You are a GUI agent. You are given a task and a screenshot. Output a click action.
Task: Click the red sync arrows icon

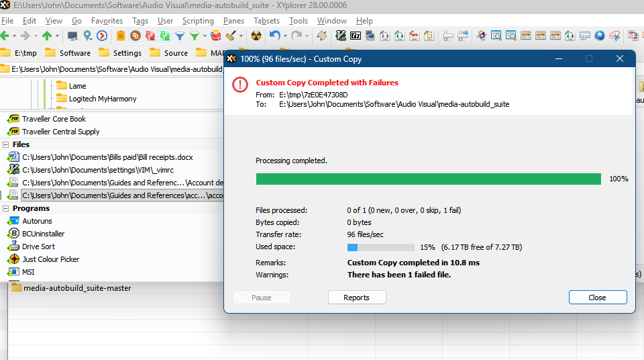pos(150,36)
